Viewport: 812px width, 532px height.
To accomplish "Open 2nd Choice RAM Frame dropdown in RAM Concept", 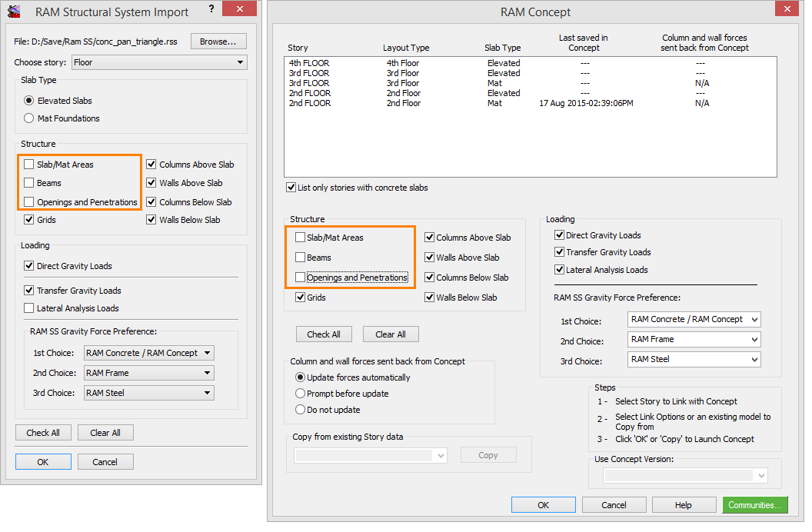I will [694, 339].
